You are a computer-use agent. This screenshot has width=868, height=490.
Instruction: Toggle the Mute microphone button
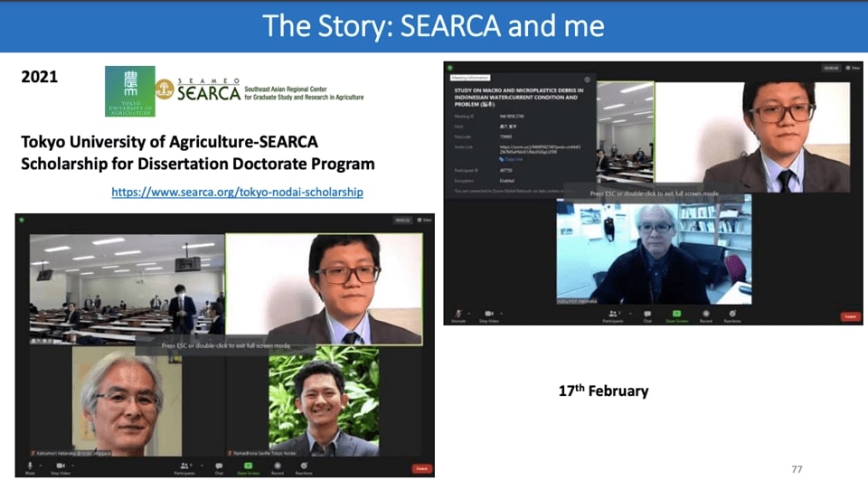[x=30, y=467]
